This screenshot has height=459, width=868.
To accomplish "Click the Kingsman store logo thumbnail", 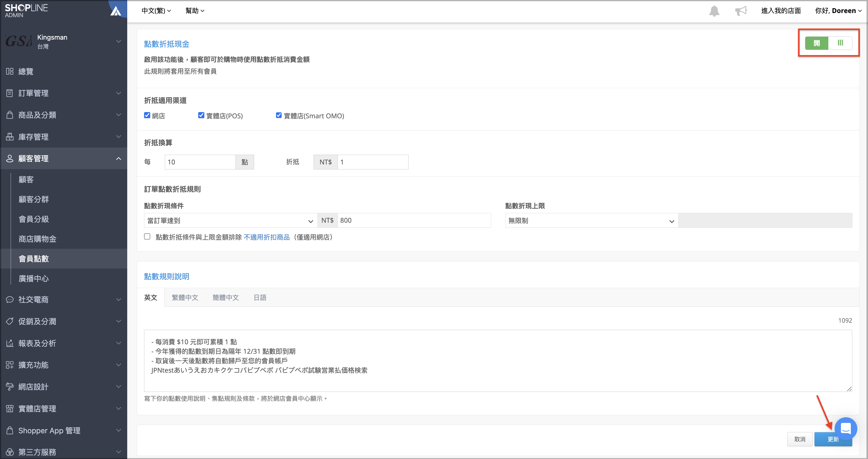I will click(x=19, y=41).
